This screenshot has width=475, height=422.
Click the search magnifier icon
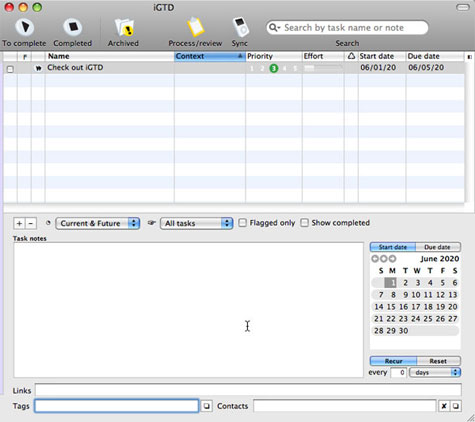(x=274, y=27)
